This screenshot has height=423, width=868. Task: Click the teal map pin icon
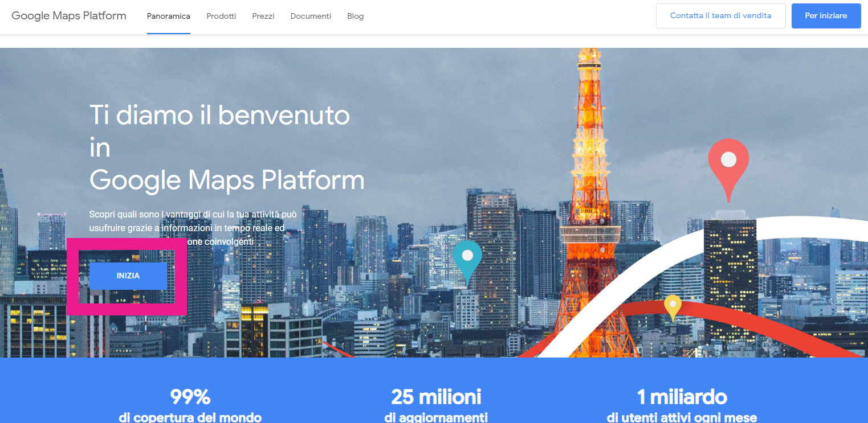pos(467,262)
